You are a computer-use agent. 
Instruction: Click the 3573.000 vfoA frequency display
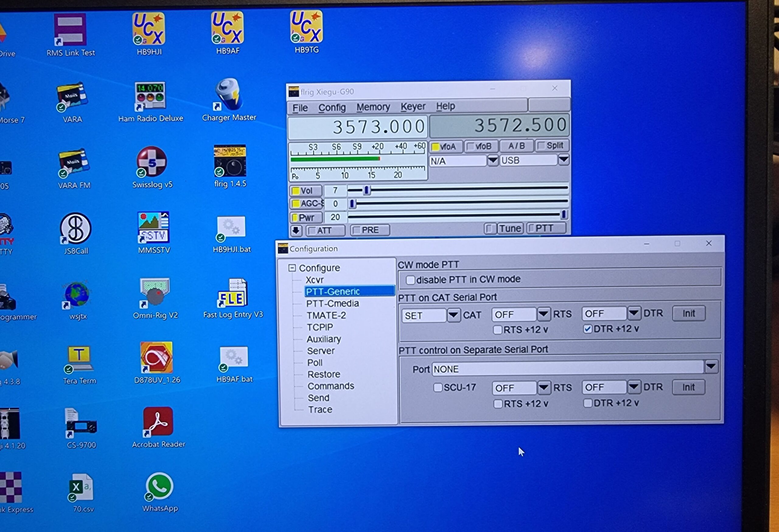point(358,128)
